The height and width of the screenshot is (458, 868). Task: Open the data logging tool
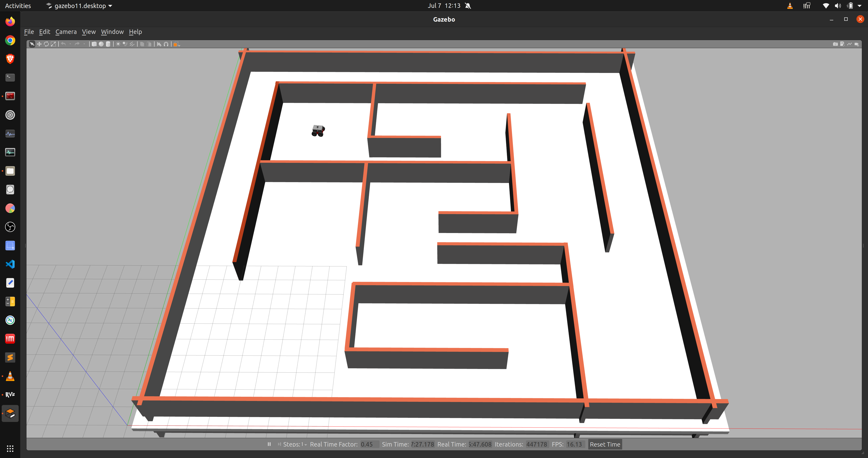[842, 44]
